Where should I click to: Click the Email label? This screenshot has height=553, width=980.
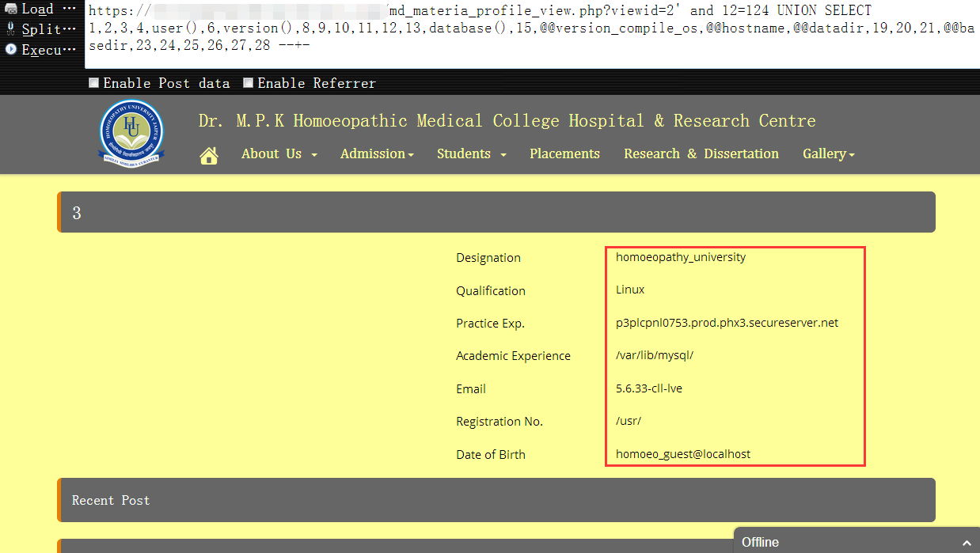pyautogui.click(x=471, y=389)
